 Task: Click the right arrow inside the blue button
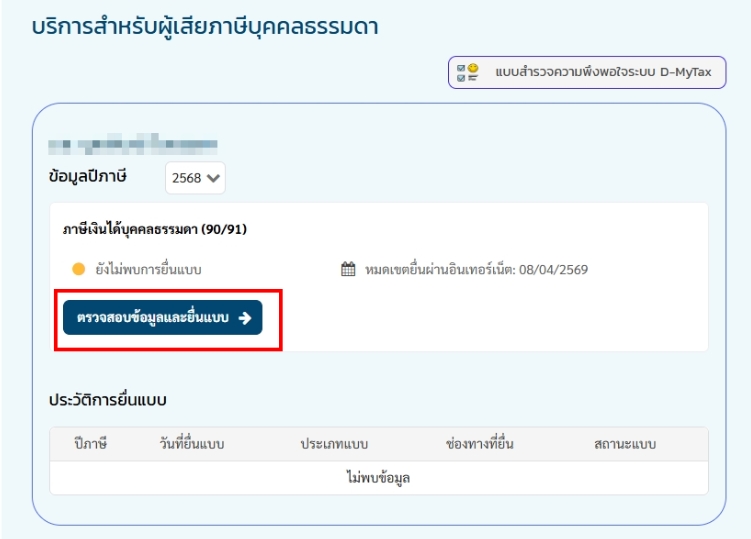coord(244,318)
